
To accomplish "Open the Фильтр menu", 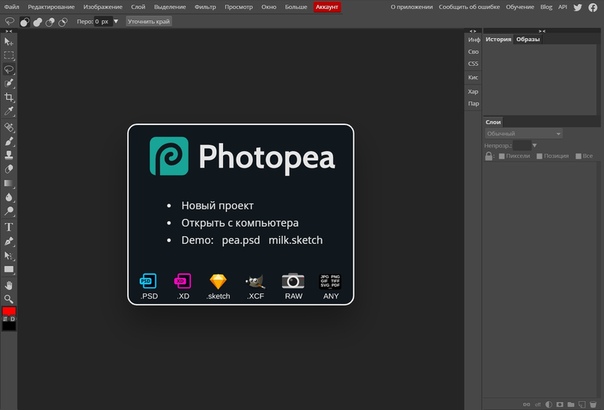I will (205, 7).
